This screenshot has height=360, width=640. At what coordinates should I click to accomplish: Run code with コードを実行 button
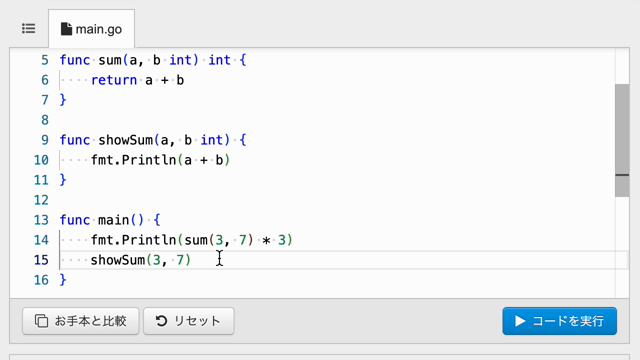[x=560, y=321]
